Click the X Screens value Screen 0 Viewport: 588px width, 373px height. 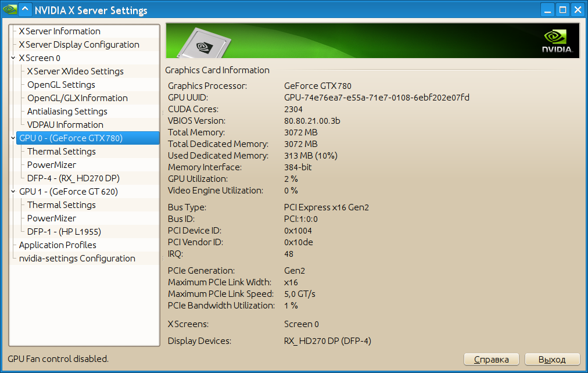[302, 324]
